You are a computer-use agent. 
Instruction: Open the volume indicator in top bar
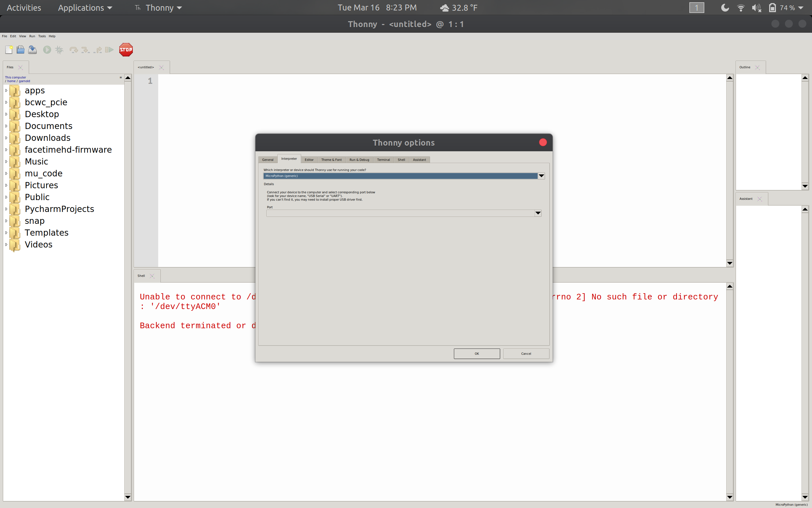click(756, 8)
